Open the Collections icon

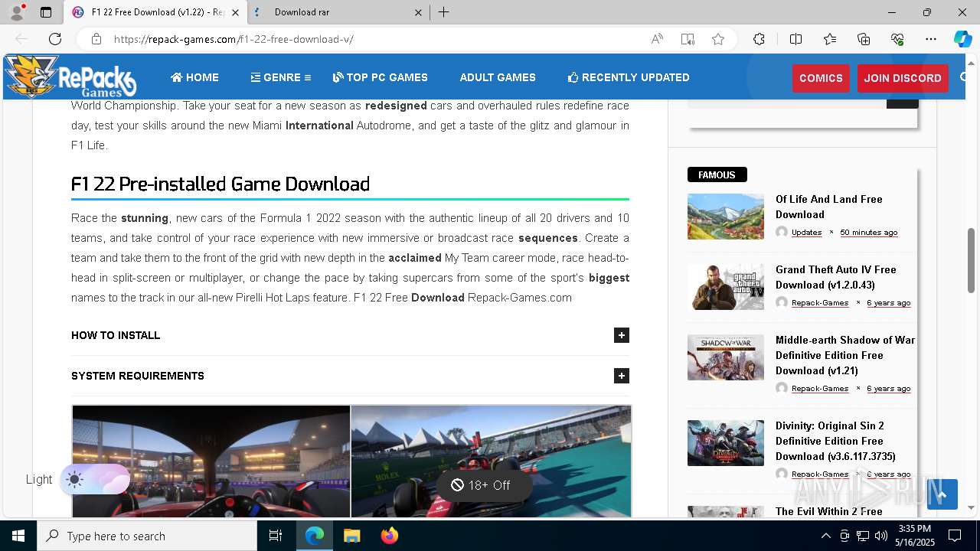[x=864, y=39]
